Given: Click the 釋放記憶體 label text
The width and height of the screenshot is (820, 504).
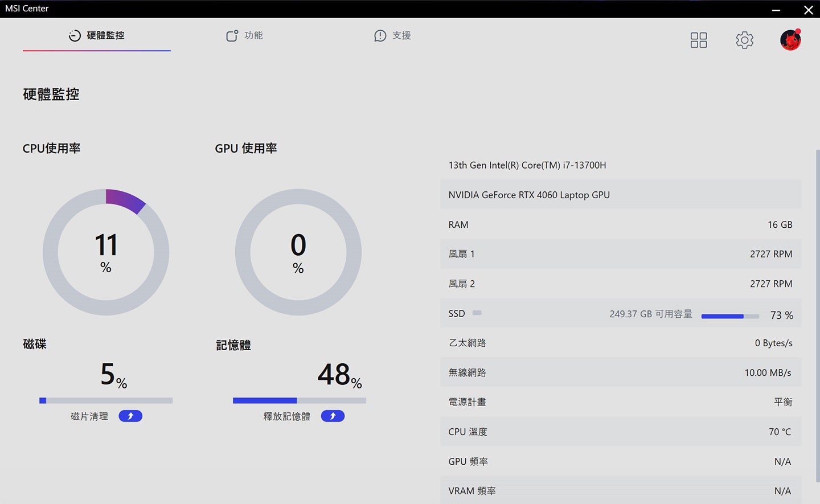Looking at the screenshot, I should 286,416.
